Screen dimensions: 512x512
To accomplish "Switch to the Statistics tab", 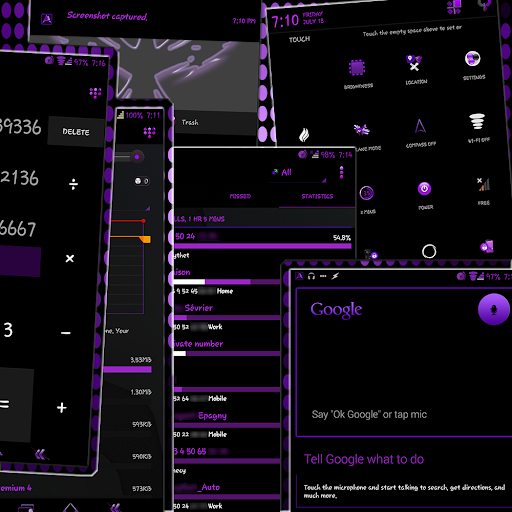I will click(317, 196).
